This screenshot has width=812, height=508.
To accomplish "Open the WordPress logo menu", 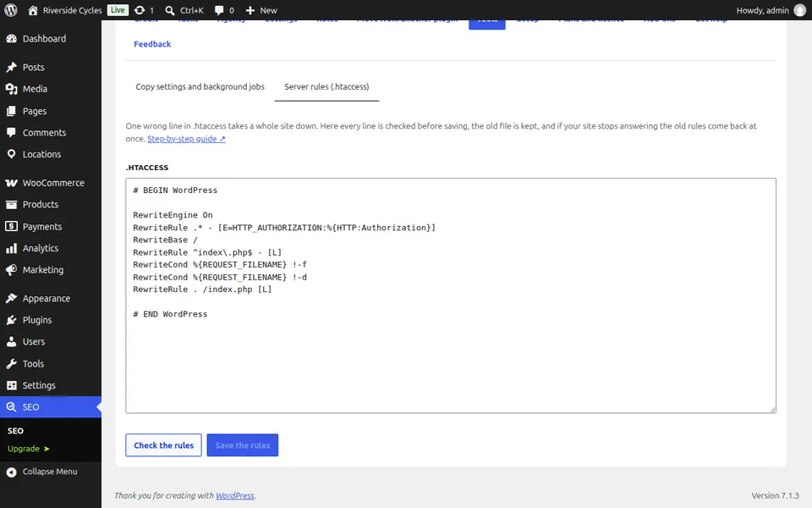I will [11, 10].
